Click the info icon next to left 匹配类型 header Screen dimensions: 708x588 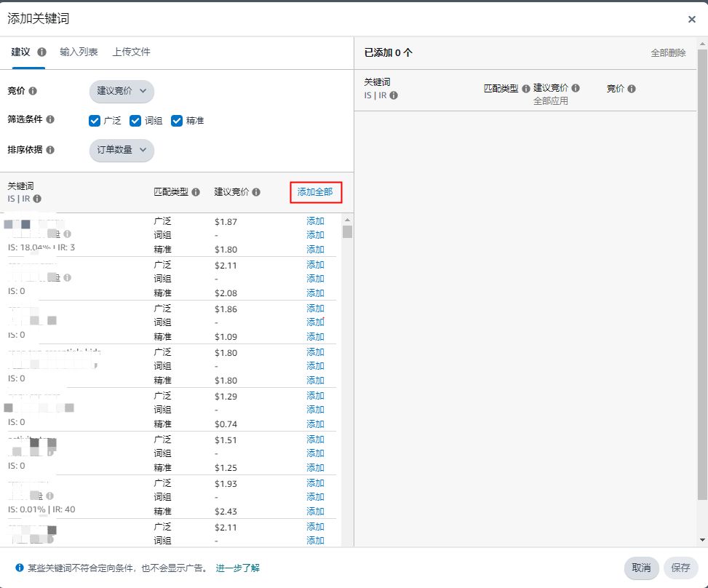[x=196, y=193]
